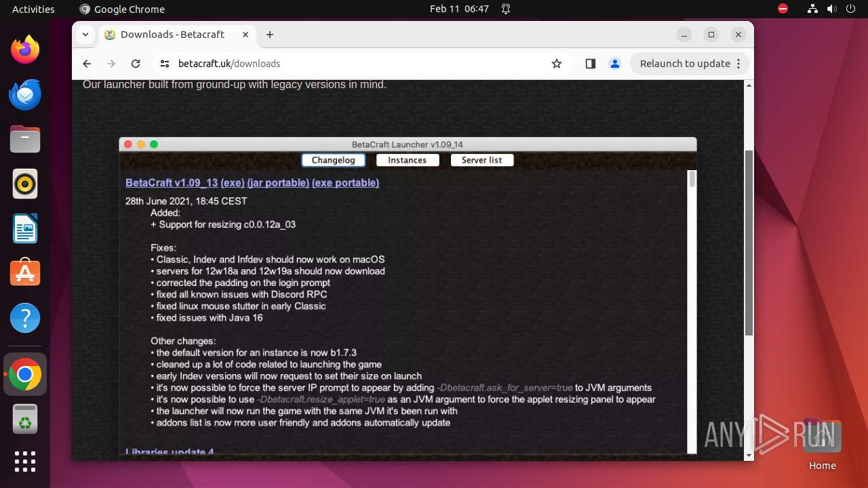Open the Trash in the dock

pos(25,419)
